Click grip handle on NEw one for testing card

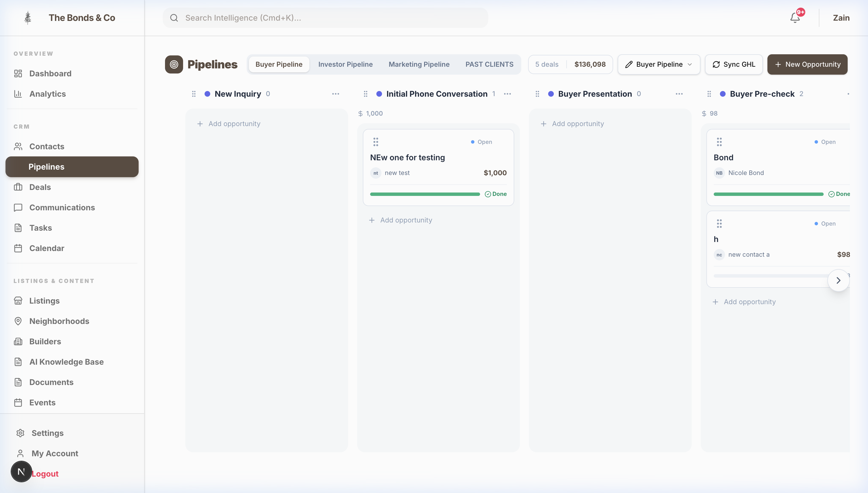(376, 142)
